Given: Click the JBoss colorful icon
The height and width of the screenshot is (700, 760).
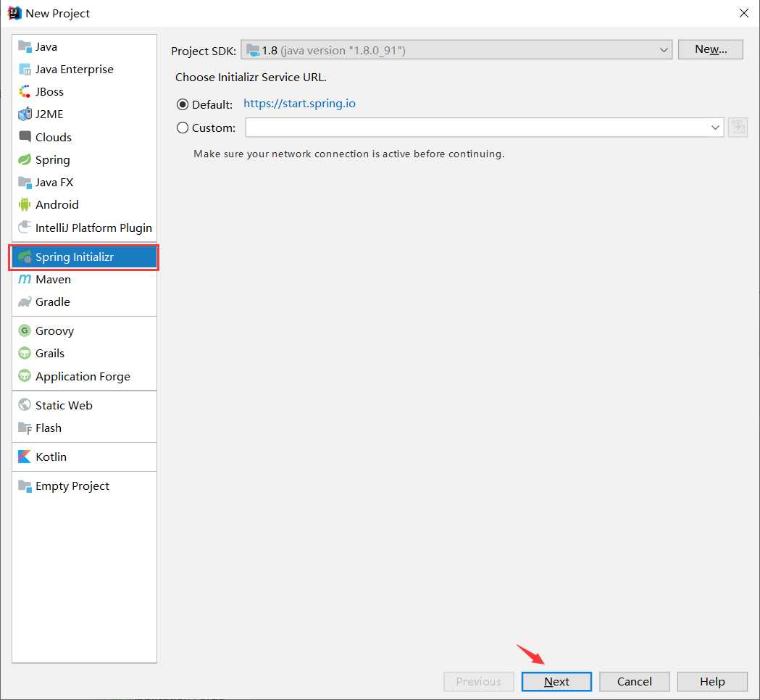Looking at the screenshot, I should [25, 91].
